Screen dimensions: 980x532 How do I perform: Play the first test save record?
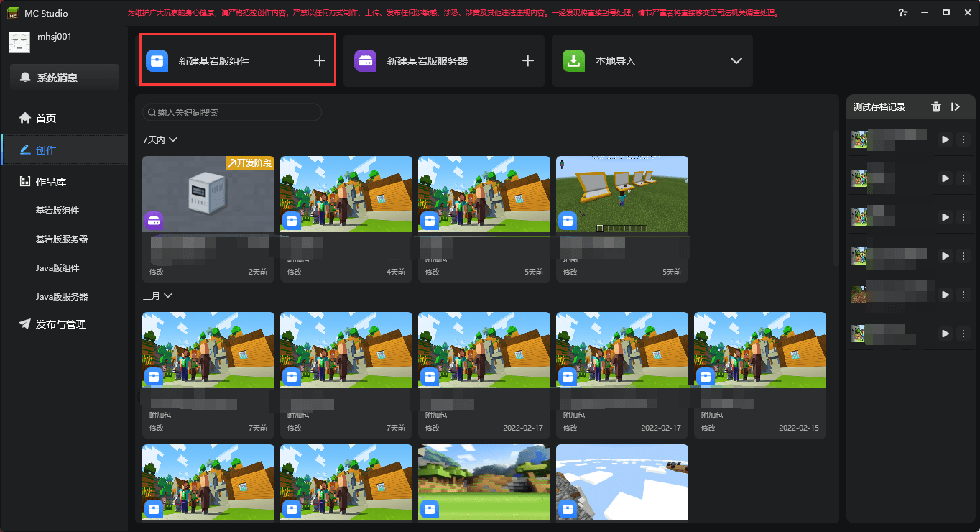(x=946, y=139)
